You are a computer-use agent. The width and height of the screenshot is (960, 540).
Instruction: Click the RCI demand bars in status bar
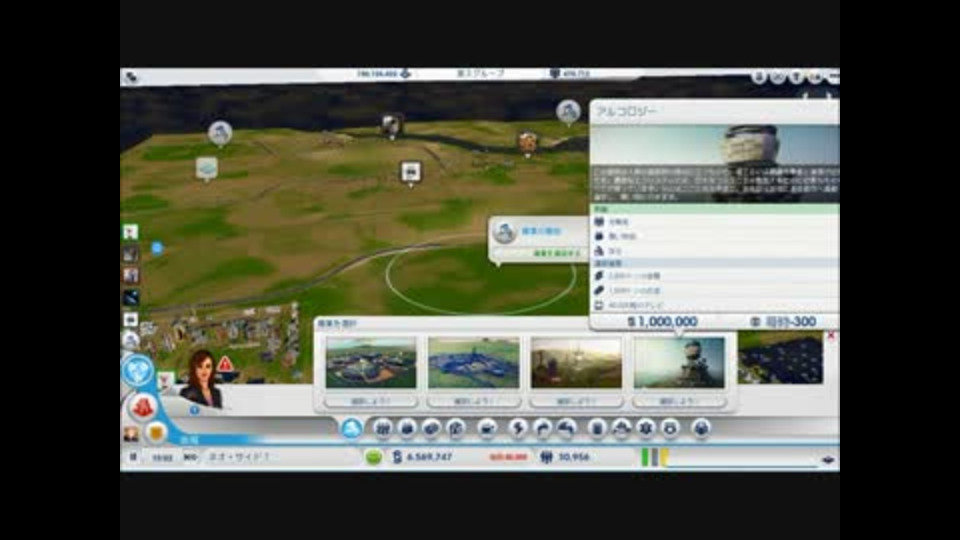(654, 457)
